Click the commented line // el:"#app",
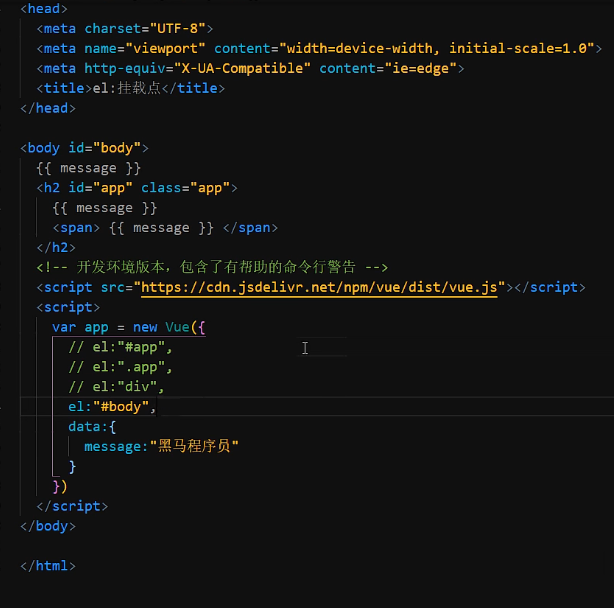The width and height of the screenshot is (614, 608). (121, 347)
